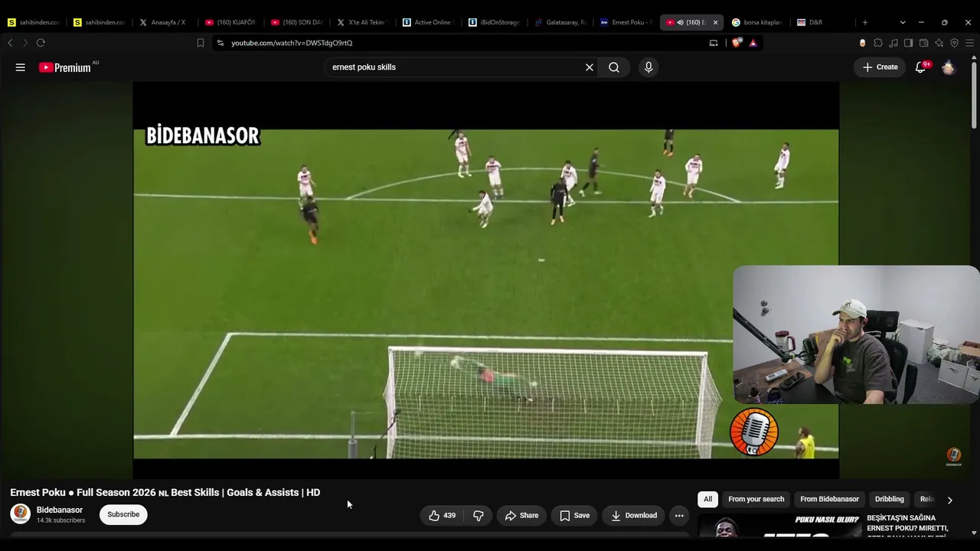Filter by Dribbling chip
This screenshot has height=551, width=980.
click(890, 499)
